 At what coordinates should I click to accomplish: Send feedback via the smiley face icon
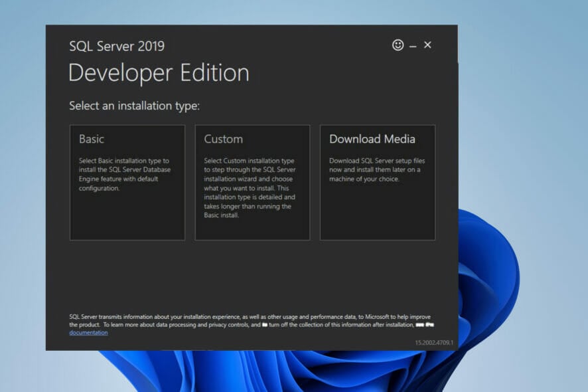398,45
